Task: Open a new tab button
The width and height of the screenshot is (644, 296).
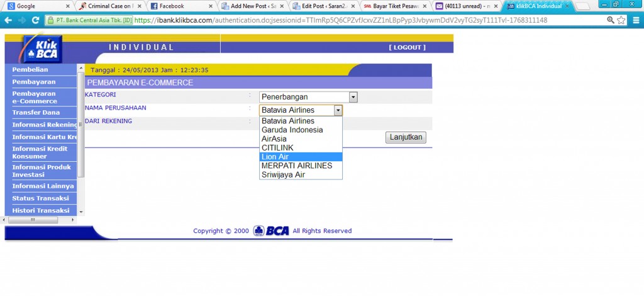Action: point(583,6)
